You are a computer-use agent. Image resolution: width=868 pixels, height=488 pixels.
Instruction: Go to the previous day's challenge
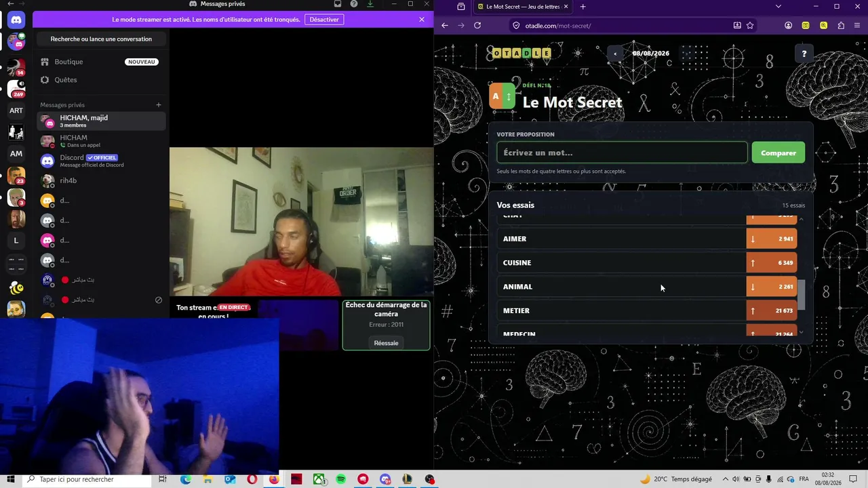pos(616,54)
